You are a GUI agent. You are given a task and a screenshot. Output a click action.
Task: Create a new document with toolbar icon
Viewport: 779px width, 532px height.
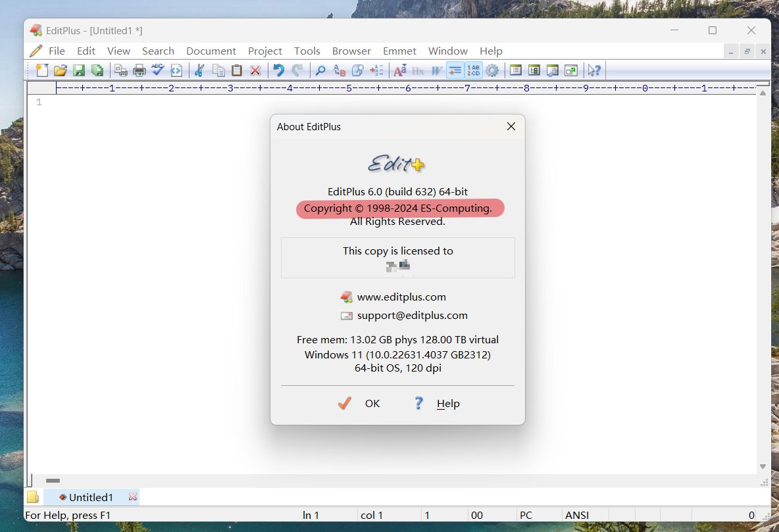42,70
